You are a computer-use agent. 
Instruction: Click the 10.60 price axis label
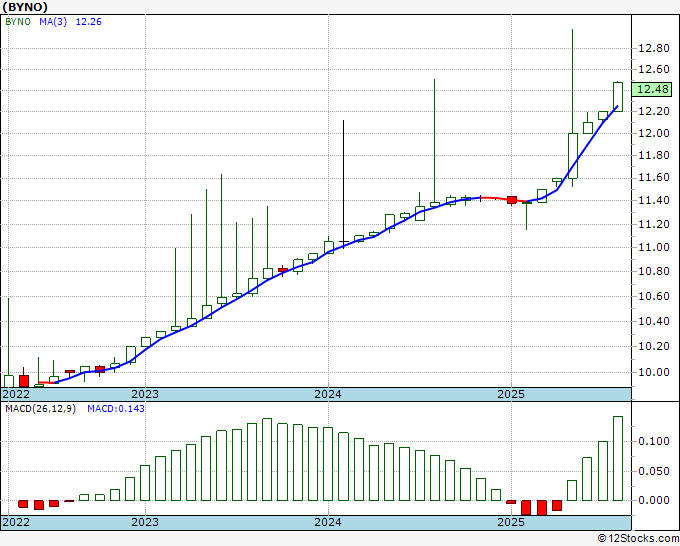(x=654, y=296)
